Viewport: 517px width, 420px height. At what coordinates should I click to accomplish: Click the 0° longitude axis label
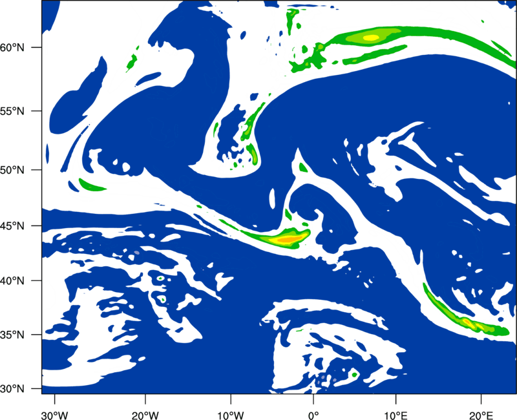(x=313, y=415)
